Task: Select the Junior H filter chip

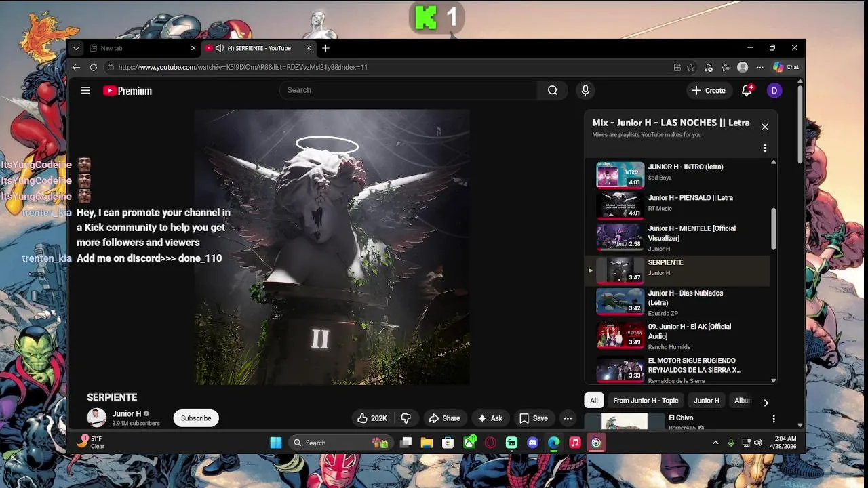Action: 707,401
